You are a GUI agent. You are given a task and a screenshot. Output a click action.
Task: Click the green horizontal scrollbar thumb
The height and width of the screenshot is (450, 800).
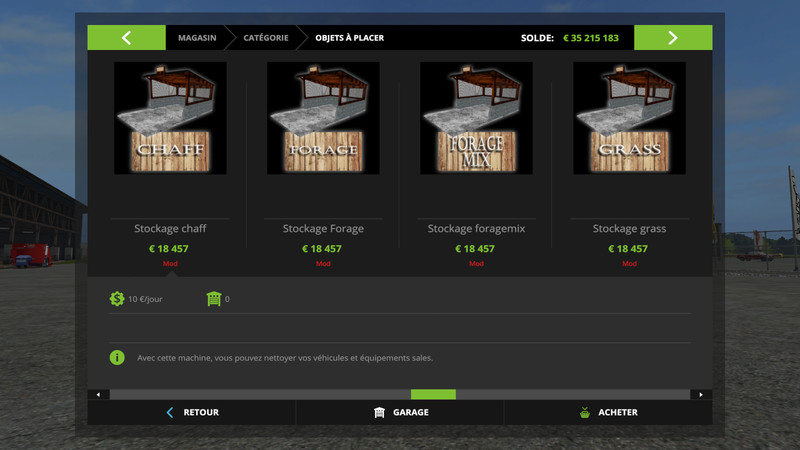pos(433,394)
